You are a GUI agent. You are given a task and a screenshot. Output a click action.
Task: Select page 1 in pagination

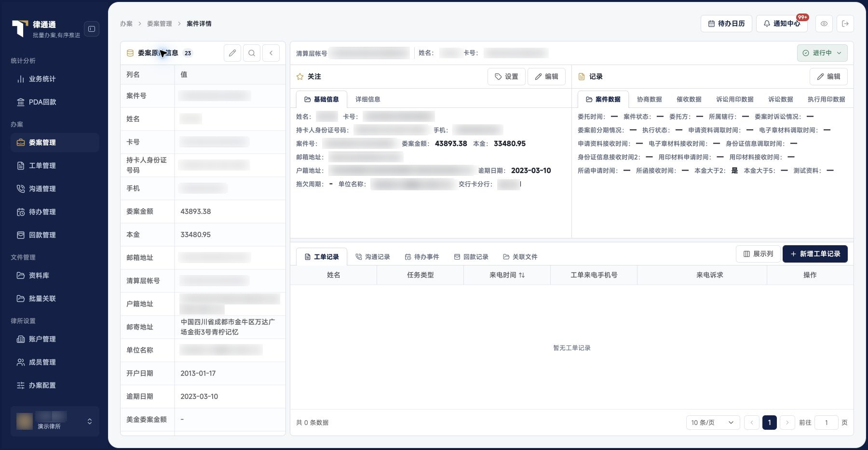(x=769, y=423)
